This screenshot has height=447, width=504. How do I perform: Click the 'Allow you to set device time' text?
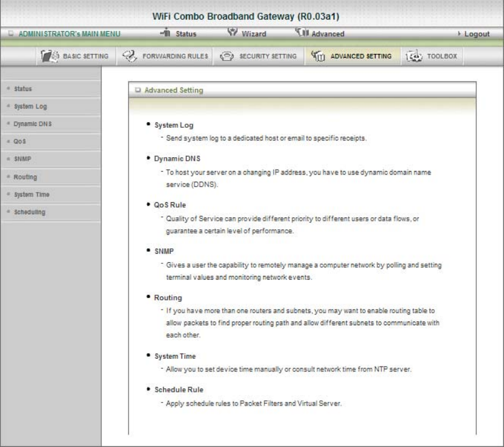click(x=289, y=369)
